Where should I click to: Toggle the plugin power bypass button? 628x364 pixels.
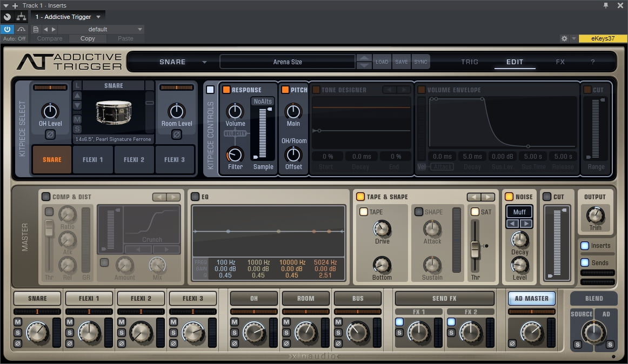tap(7, 29)
